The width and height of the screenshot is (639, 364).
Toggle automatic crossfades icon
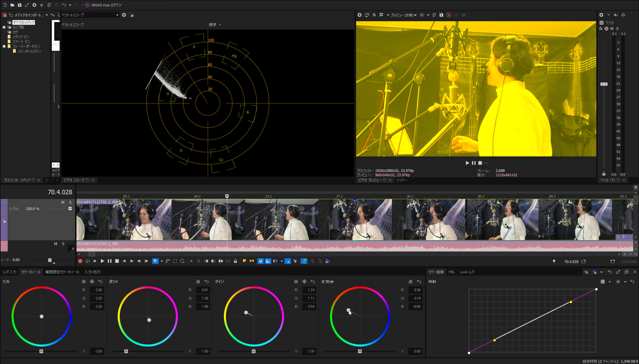click(268, 261)
